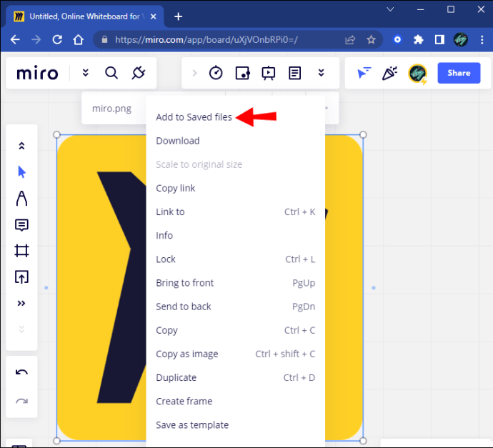Expand more collaboration tools double chevron
493x448 pixels.
(321, 73)
